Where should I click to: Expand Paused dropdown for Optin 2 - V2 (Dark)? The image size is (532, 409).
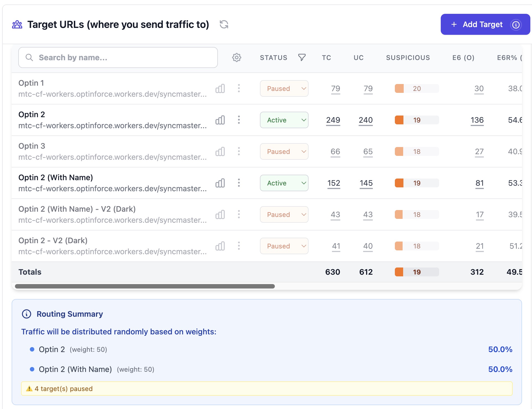[284, 246]
